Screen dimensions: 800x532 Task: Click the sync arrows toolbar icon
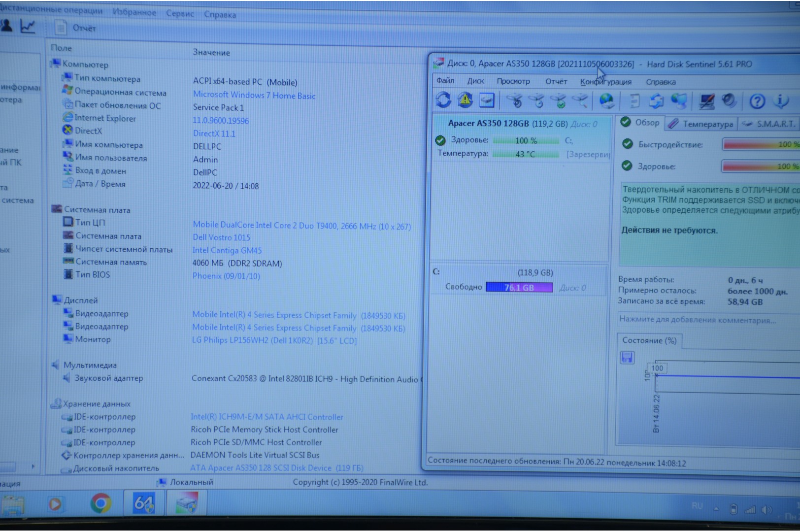[657, 101]
